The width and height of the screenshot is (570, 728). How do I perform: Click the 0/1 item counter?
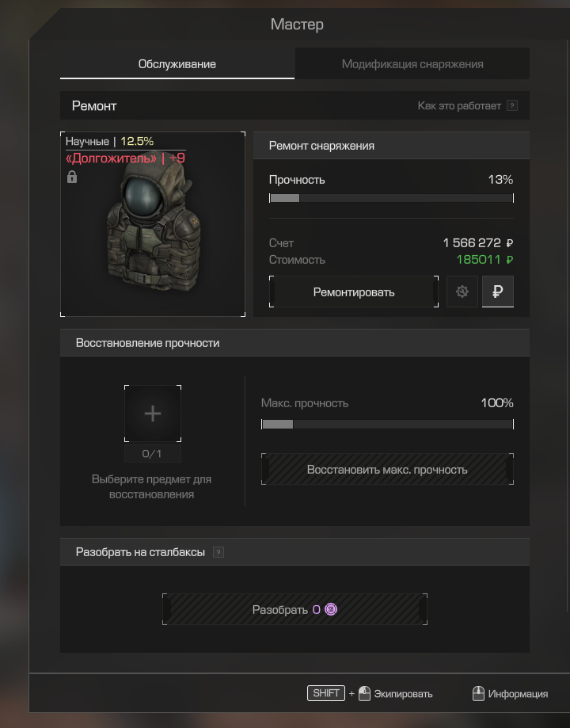pyautogui.click(x=152, y=454)
